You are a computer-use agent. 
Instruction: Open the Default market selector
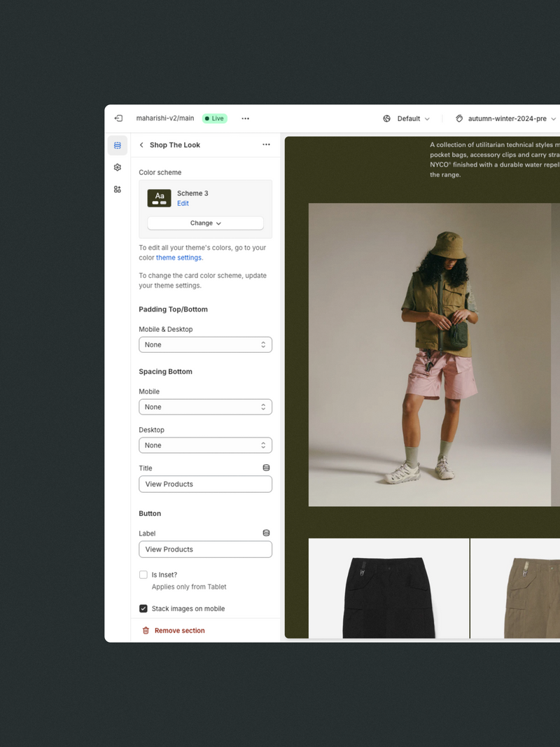(407, 119)
